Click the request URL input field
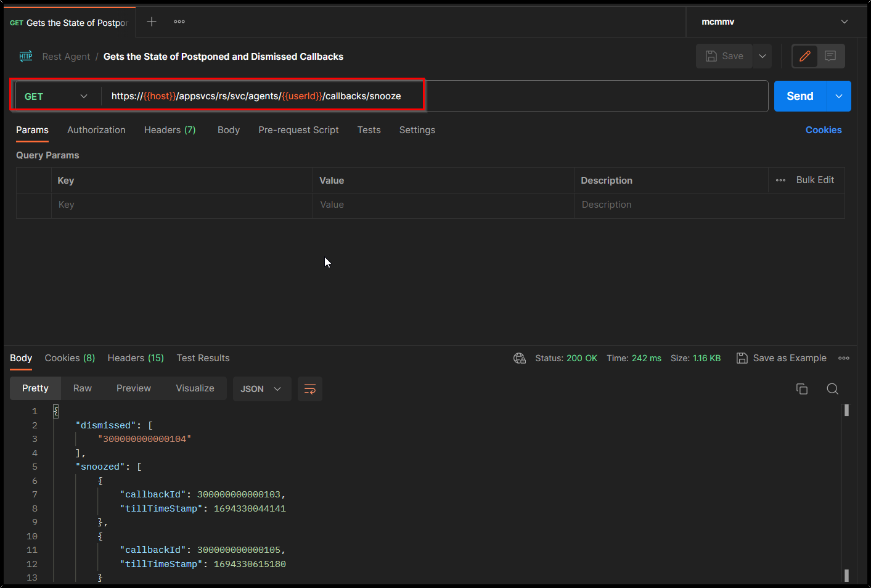Image resolution: width=871 pixels, height=588 pixels. pyautogui.click(x=435, y=96)
